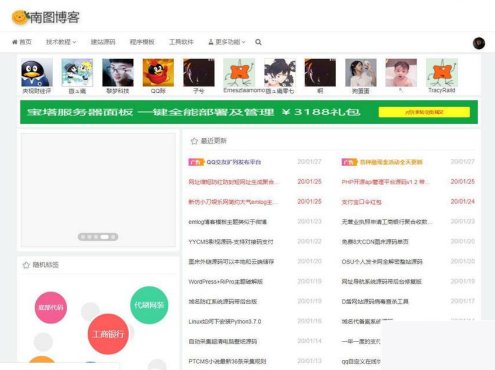Open the WordPress+RiPro 主题 article
Screen dimensions: 495x370
tap(226, 282)
